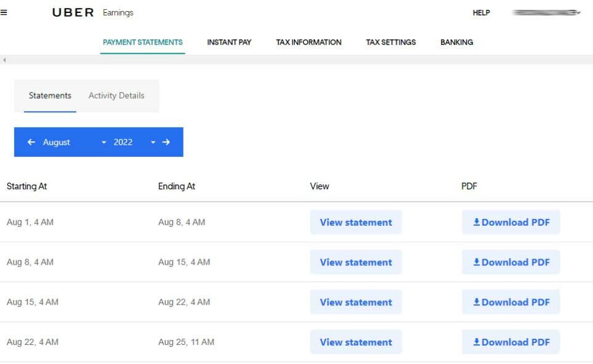Open the 2022 year dropdown
The width and height of the screenshot is (593, 364).
coord(153,142)
